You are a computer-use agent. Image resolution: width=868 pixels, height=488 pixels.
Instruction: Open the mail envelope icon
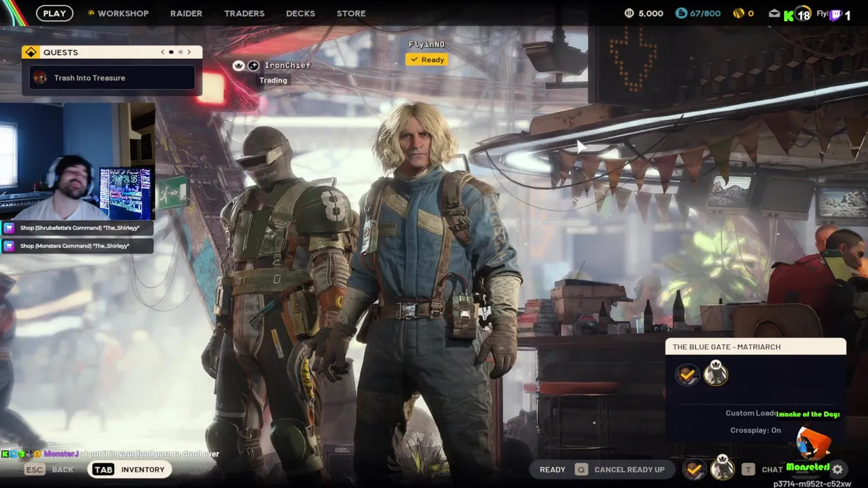pos(774,13)
